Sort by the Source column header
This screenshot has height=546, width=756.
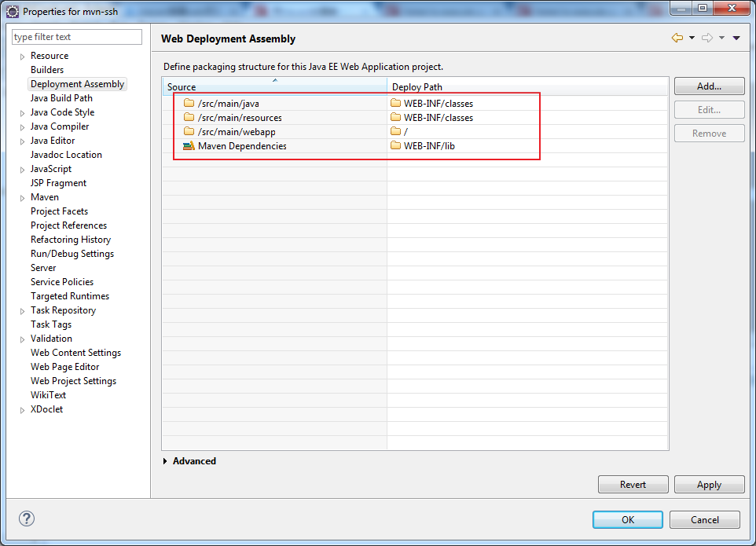275,86
